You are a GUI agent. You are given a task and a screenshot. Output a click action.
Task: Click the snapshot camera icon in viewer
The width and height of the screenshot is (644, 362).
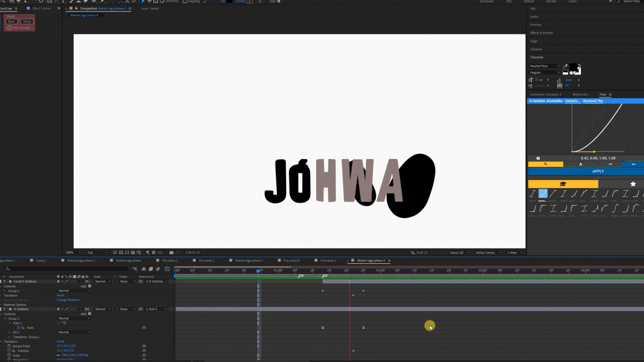click(172, 253)
